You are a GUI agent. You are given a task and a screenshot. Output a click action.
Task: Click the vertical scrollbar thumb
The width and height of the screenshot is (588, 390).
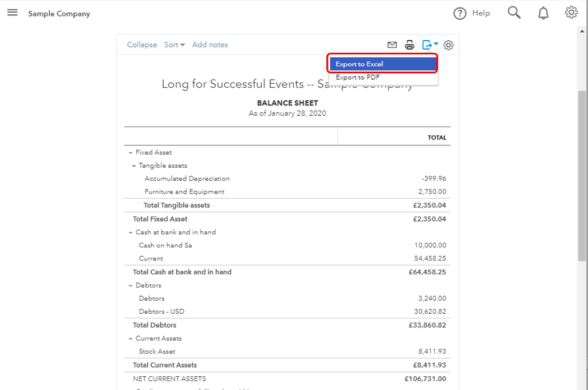(x=582, y=175)
